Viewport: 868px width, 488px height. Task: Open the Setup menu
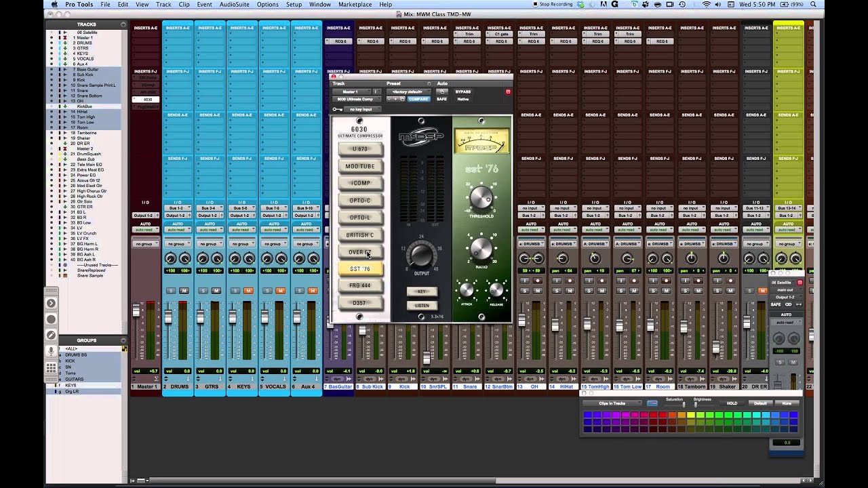coord(294,4)
